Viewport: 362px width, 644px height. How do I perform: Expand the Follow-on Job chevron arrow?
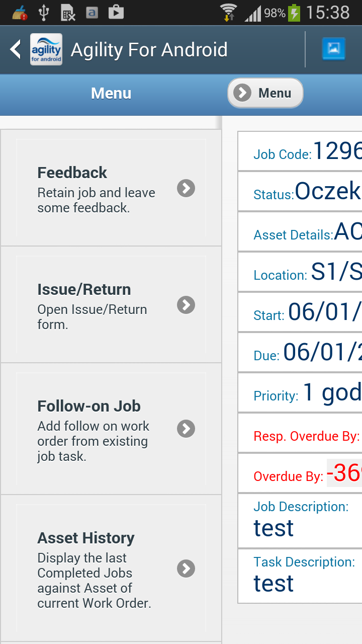click(186, 429)
